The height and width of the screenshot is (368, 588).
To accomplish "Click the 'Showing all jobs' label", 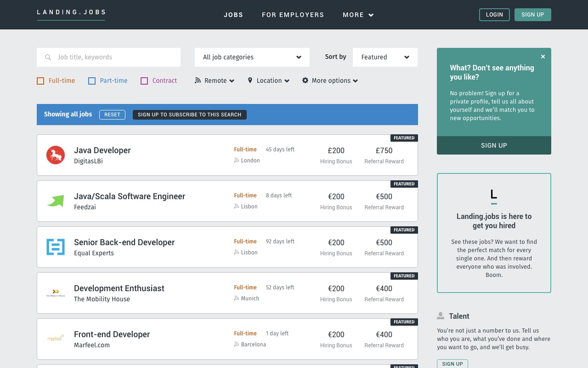I will [x=68, y=114].
